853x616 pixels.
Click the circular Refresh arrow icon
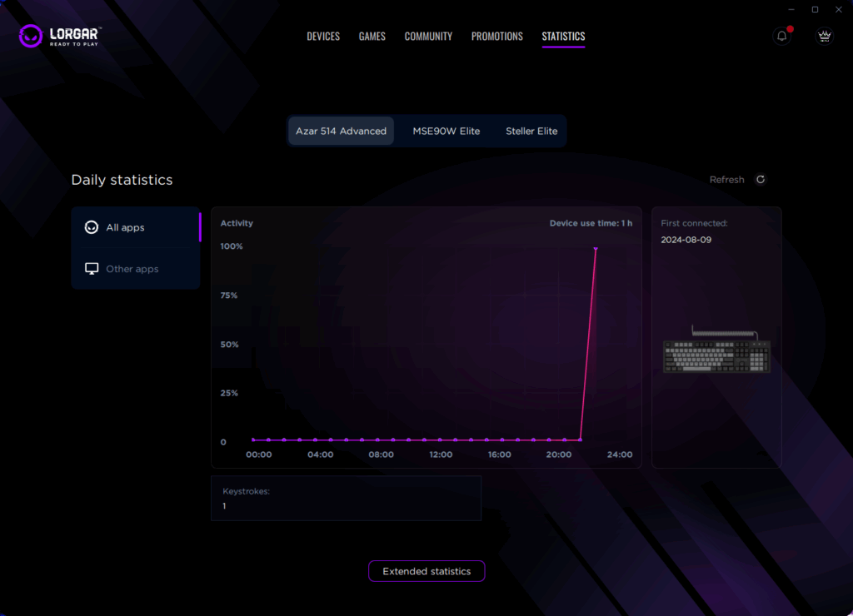pos(760,180)
